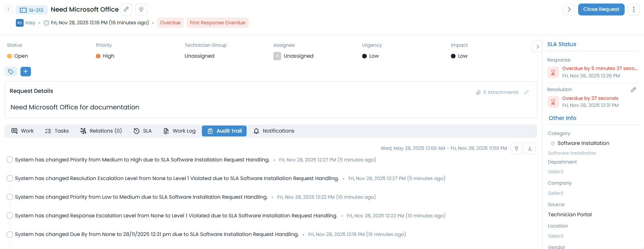Collapse the right side panel chevron
644x249 pixels.
[537, 47]
